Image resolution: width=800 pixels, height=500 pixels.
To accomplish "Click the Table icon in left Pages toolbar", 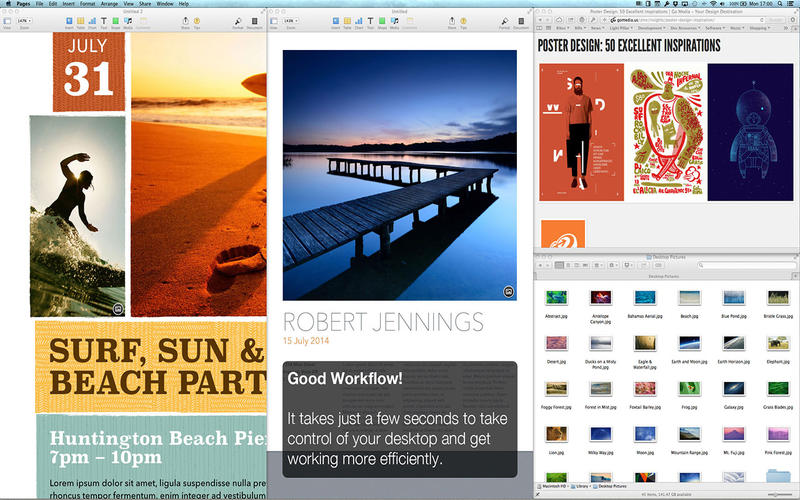I will click(81, 21).
